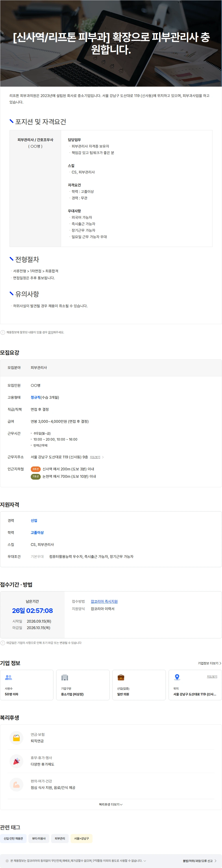The image size is (222, 868).
Task: Click the 일반 의원 industry value
Action: [x=123, y=694]
